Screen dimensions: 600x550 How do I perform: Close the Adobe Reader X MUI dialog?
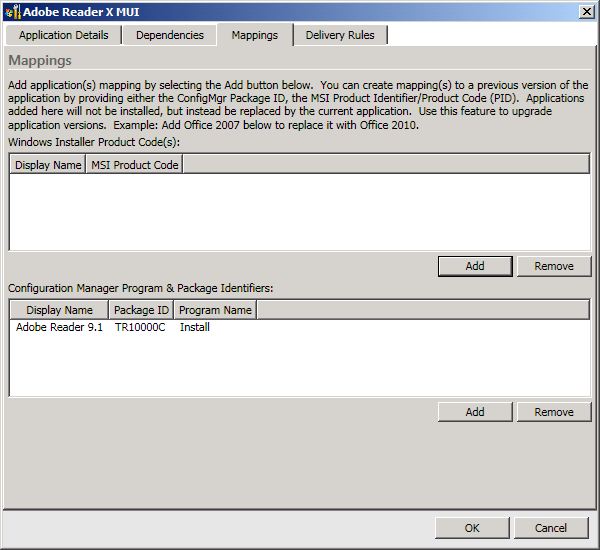point(586,12)
